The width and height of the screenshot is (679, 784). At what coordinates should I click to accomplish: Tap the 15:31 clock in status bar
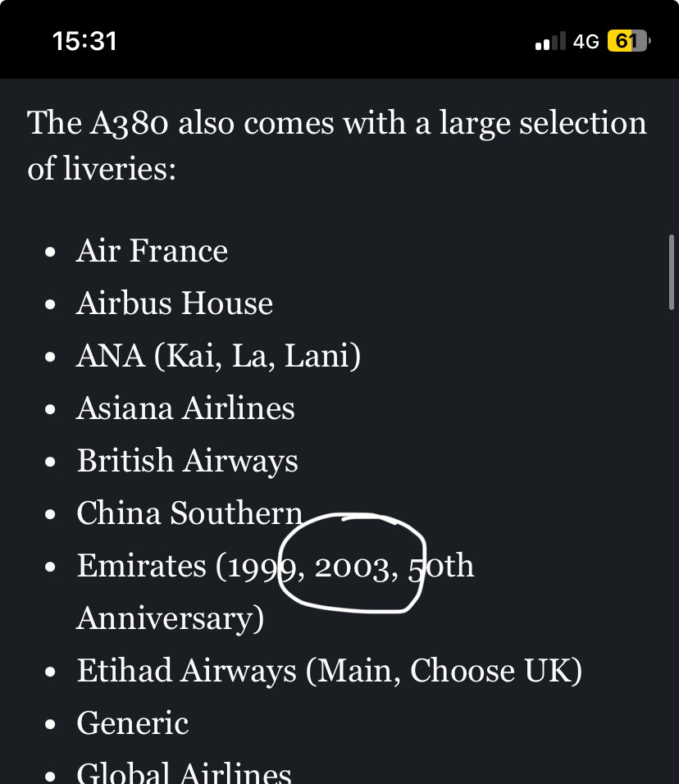point(84,41)
